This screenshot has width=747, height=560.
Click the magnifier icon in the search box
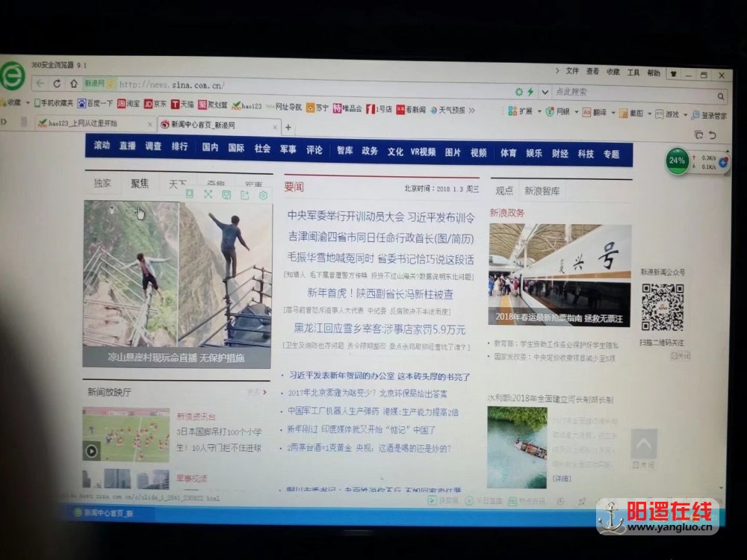click(x=721, y=96)
